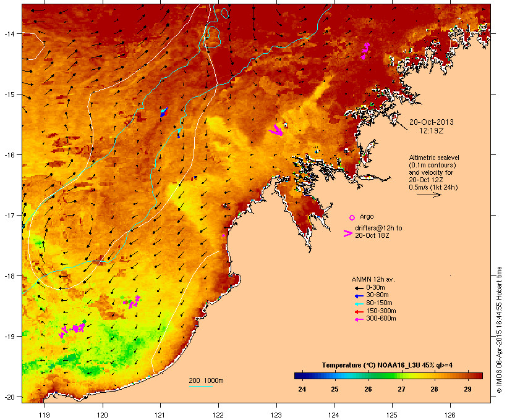Click the 0.5m/s velocity scale arrow
507x420 pixels.
click(428, 195)
